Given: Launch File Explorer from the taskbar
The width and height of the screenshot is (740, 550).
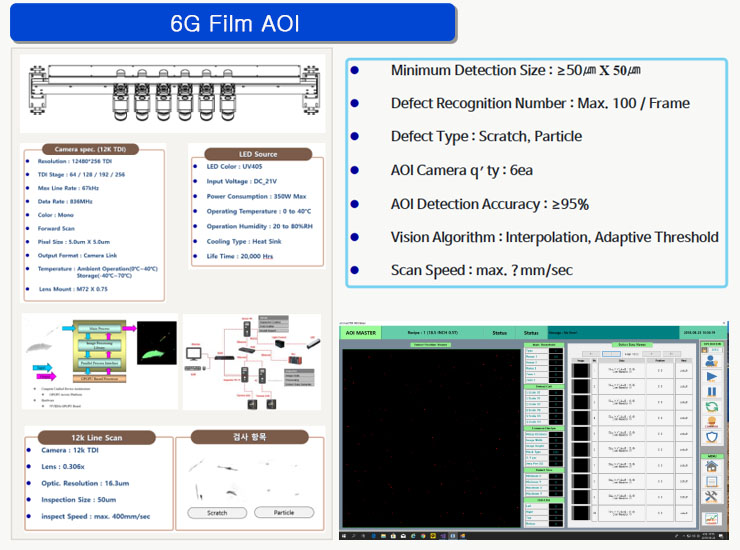Looking at the screenshot, I should [x=383, y=536].
